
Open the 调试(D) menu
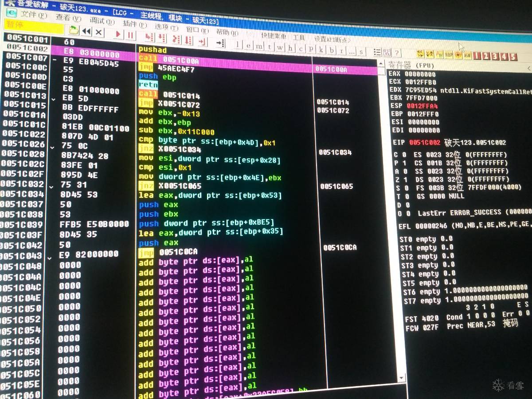click(x=103, y=21)
